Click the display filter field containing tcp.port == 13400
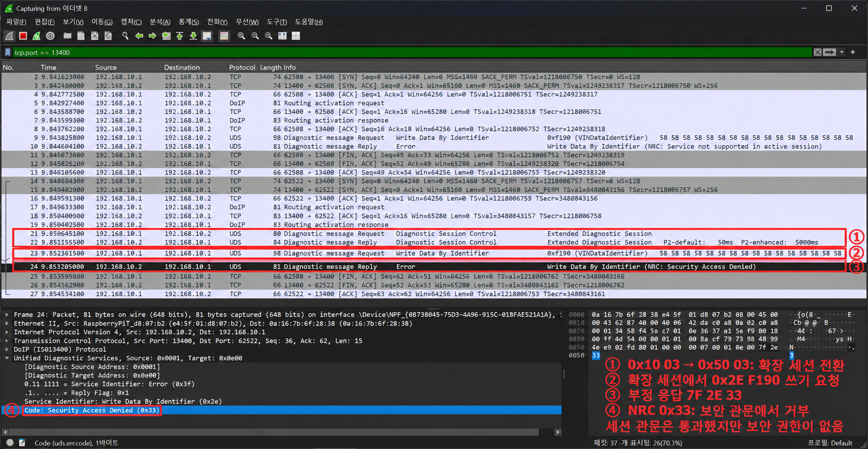Screen dimensions: 868x449 coord(412,52)
